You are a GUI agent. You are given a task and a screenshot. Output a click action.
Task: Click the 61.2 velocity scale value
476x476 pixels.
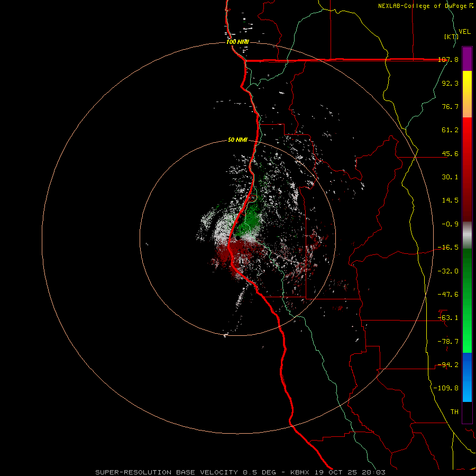point(450,130)
